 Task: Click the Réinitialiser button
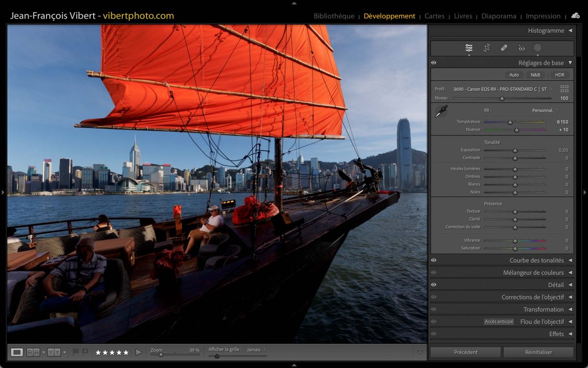coord(538,352)
